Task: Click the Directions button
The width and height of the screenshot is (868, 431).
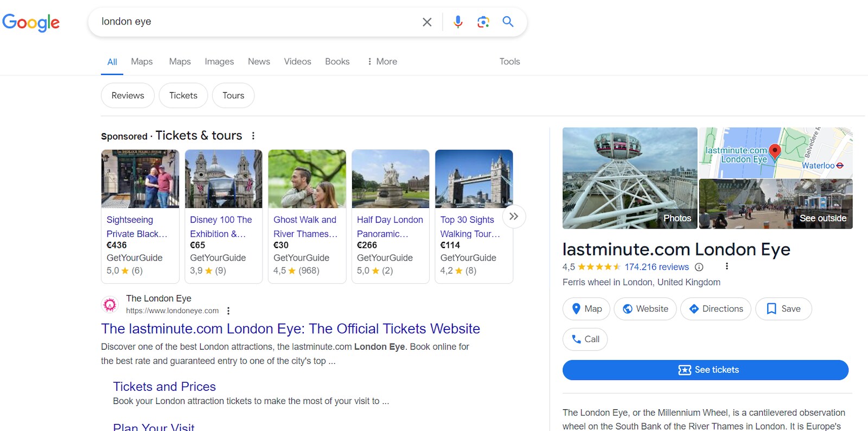Action: tap(716, 309)
